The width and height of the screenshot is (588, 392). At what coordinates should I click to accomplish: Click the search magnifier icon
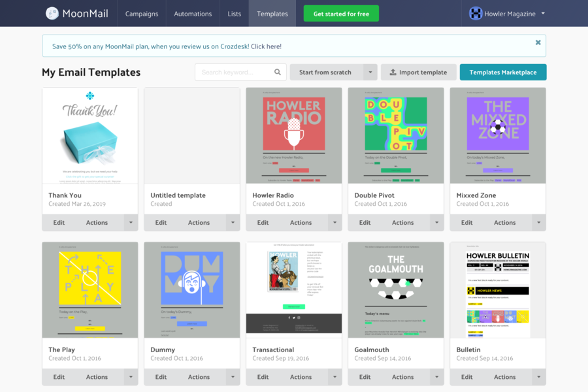pyautogui.click(x=278, y=73)
